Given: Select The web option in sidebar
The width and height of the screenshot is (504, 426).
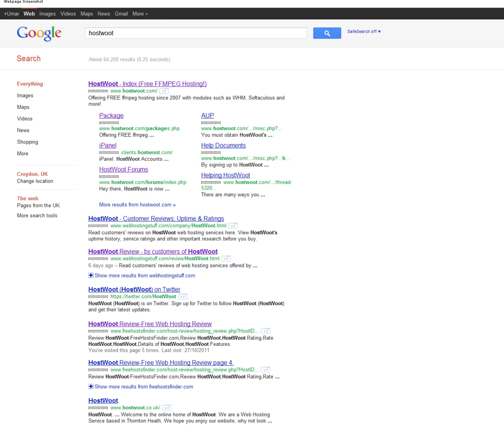Looking at the screenshot, I should click(x=27, y=199).
